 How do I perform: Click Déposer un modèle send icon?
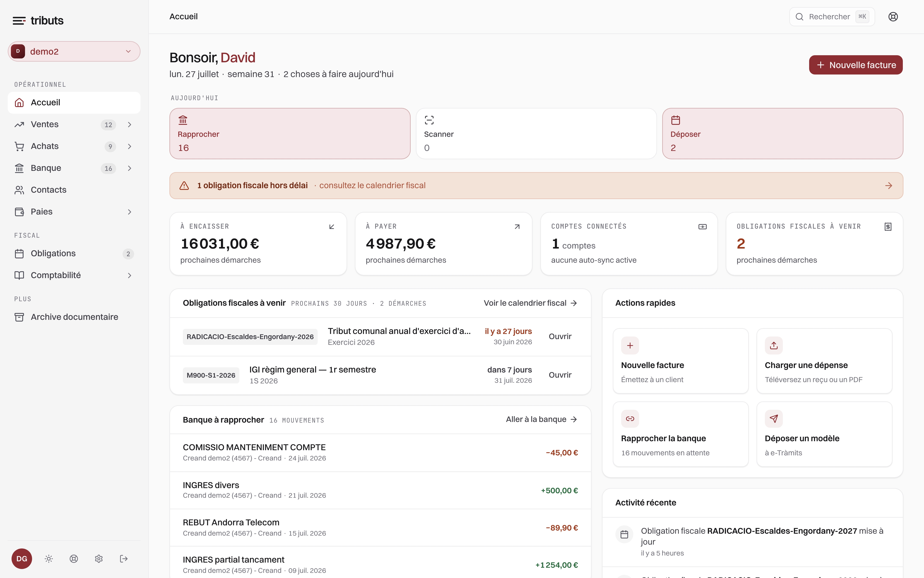click(x=774, y=419)
